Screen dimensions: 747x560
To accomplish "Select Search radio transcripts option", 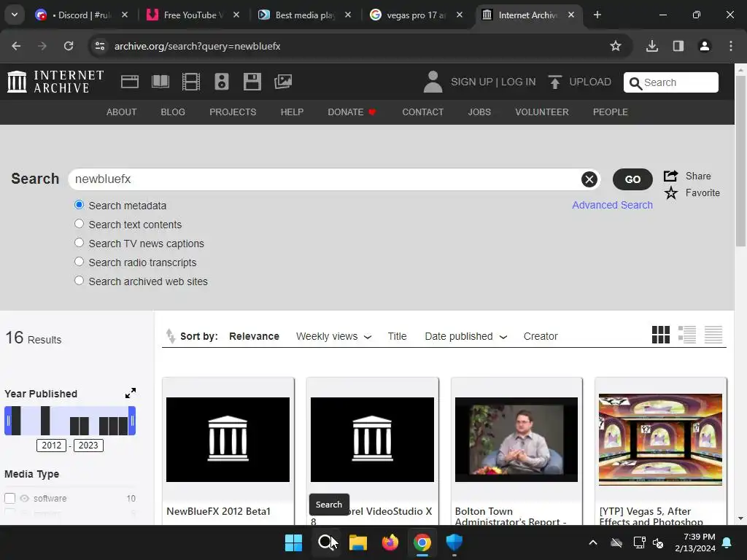I will tap(79, 262).
